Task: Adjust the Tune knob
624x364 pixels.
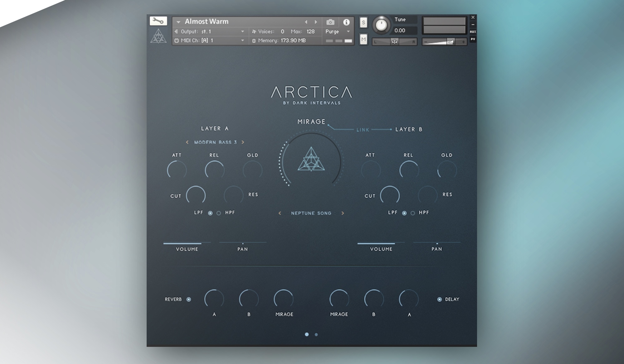Action: coord(381,25)
